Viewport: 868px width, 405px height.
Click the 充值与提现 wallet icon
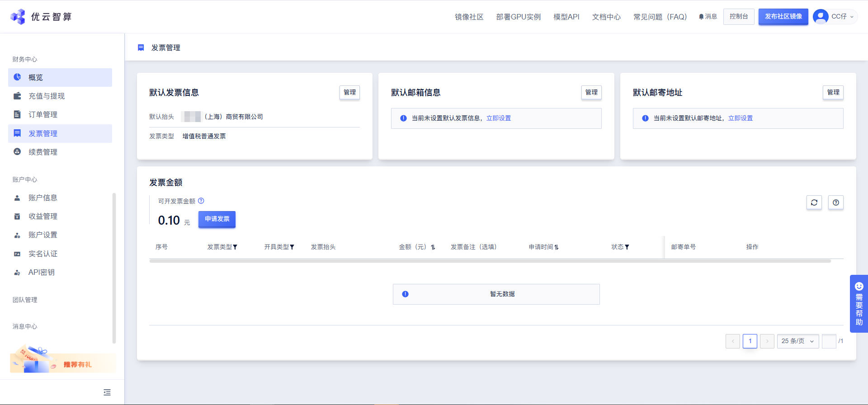[17, 96]
